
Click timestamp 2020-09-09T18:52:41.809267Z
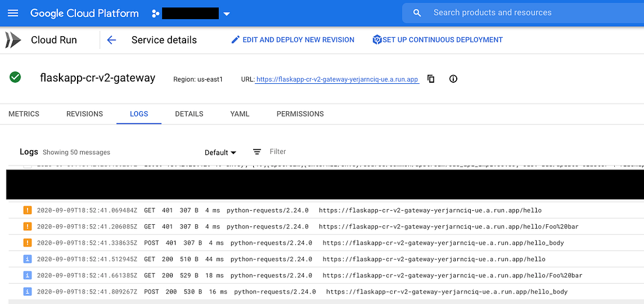(x=87, y=292)
